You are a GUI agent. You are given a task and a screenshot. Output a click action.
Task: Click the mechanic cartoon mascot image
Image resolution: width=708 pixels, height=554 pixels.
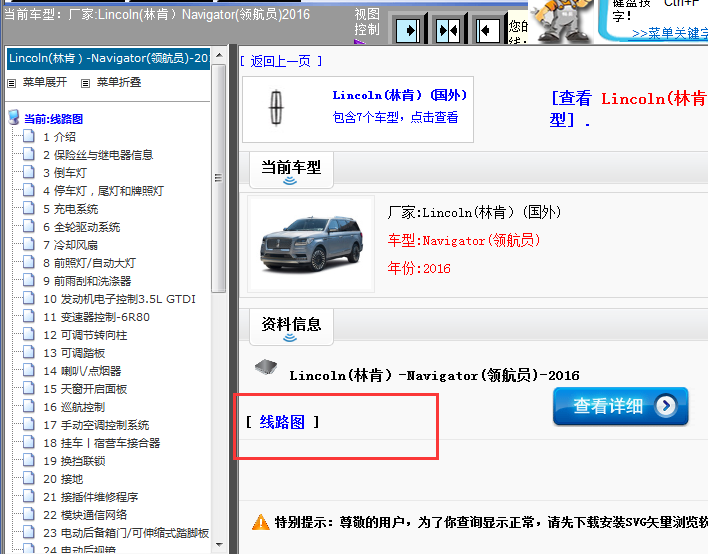pyautogui.click(x=561, y=21)
